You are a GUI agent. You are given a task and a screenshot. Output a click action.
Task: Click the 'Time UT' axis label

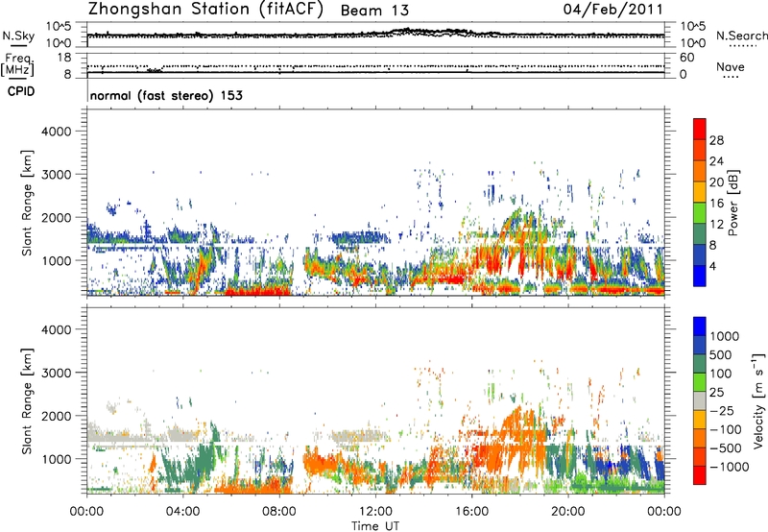click(375, 525)
